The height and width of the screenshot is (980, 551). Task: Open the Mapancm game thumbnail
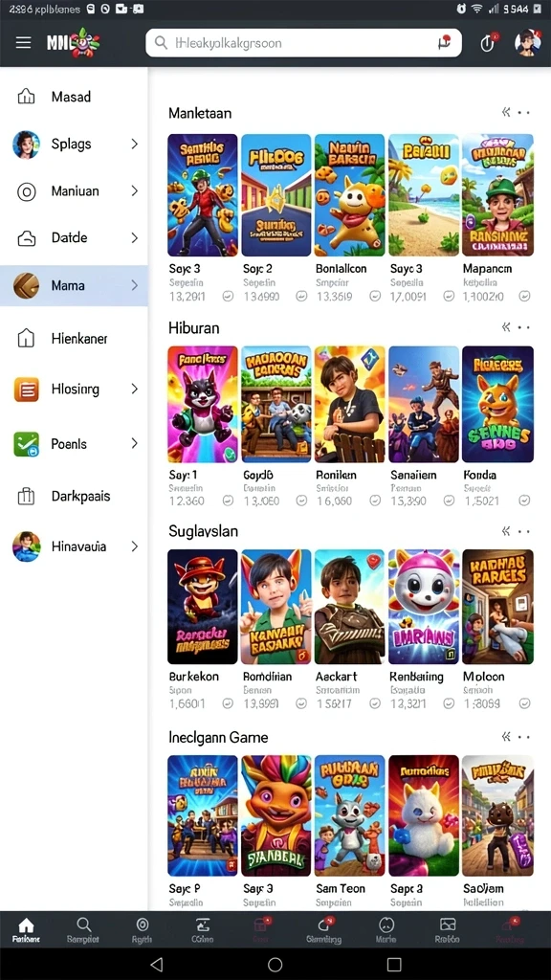coord(497,195)
